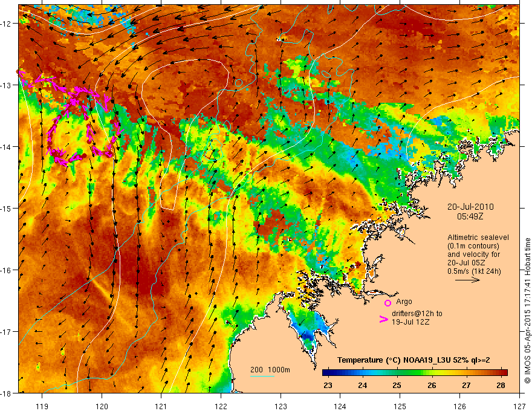Click the 'and velocity for' legend text

473,254
